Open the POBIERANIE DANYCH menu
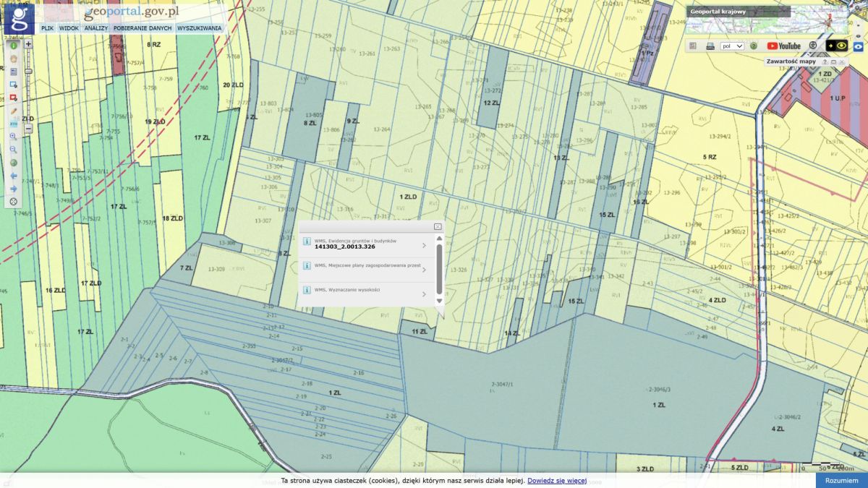The image size is (868, 488). (142, 28)
